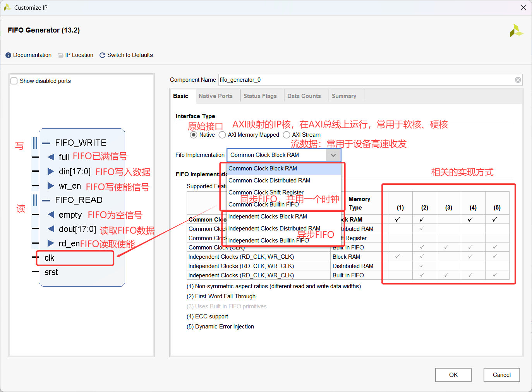The height and width of the screenshot is (392, 532).
Task: Switch to the Basic tab
Action: (x=181, y=96)
